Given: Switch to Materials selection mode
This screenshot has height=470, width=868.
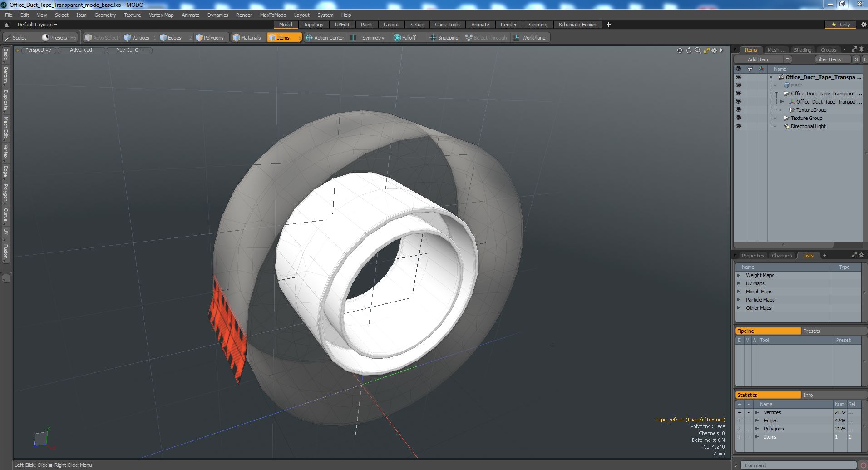Looking at the screenshot, I should tap(247, 38).
